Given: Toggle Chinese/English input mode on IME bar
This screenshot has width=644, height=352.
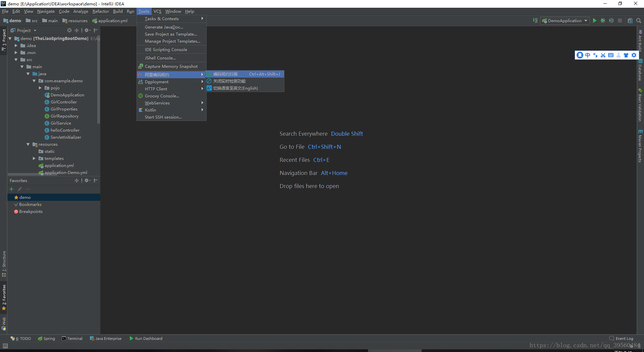Looking at the screenshot, I should click(588, 55).
